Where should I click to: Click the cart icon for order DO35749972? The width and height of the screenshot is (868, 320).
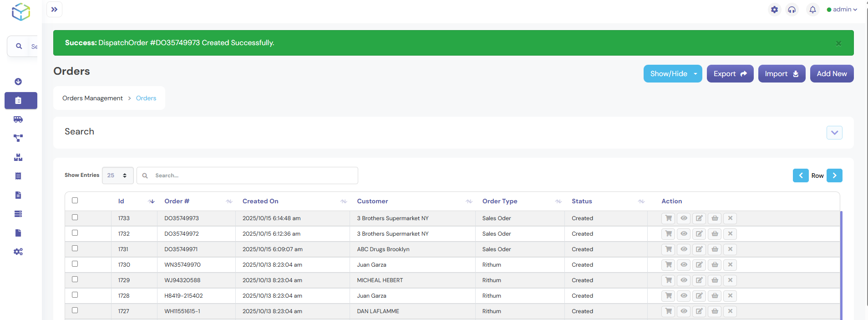point(668,234)
